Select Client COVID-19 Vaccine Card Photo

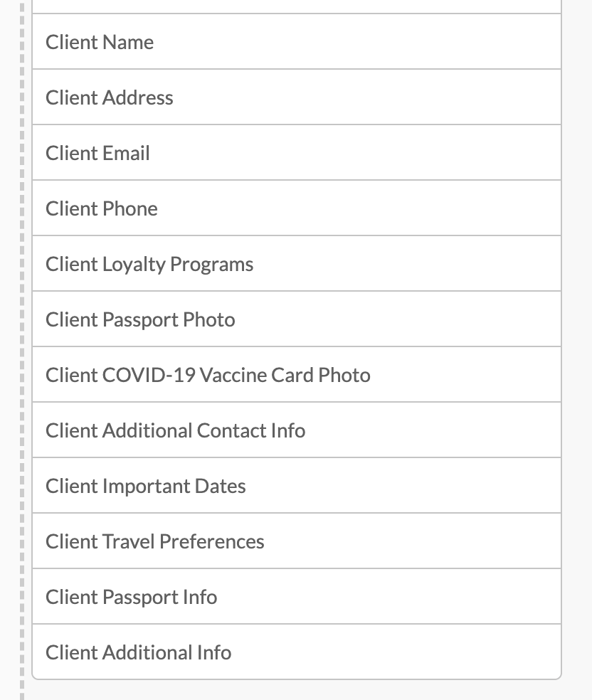(x=296, y=375)
